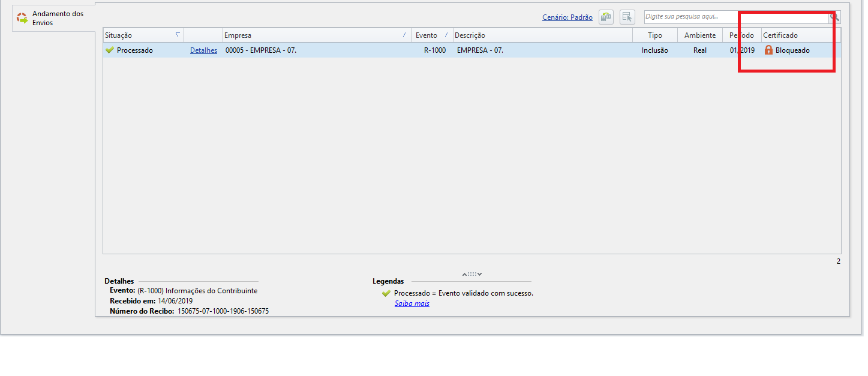Open the Detalhes link for EMPRESA - 07
The height and width of the screenshot is (376, 868).
203,50
